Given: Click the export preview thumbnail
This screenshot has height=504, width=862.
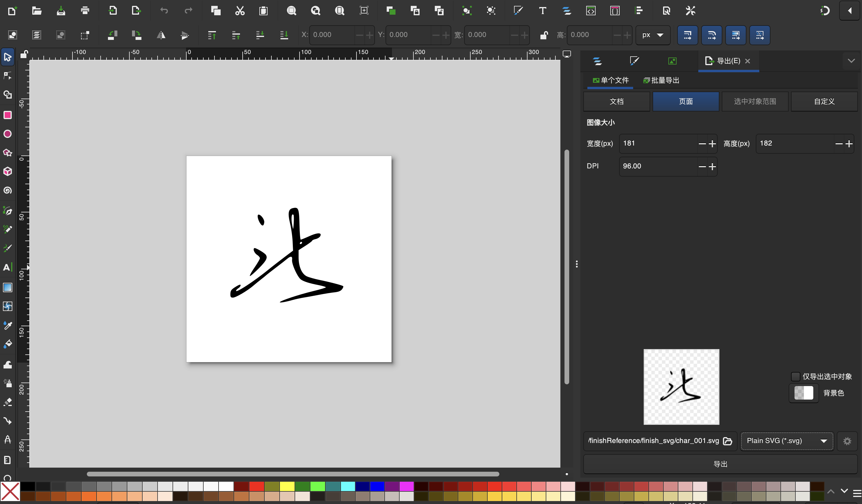Looking at the screenshot, I should tap(681, 387).
